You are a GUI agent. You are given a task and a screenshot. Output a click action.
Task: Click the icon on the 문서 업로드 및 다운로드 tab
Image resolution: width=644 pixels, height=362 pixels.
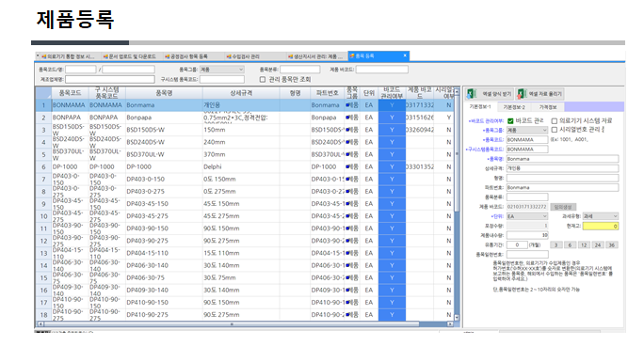[105, 56]
